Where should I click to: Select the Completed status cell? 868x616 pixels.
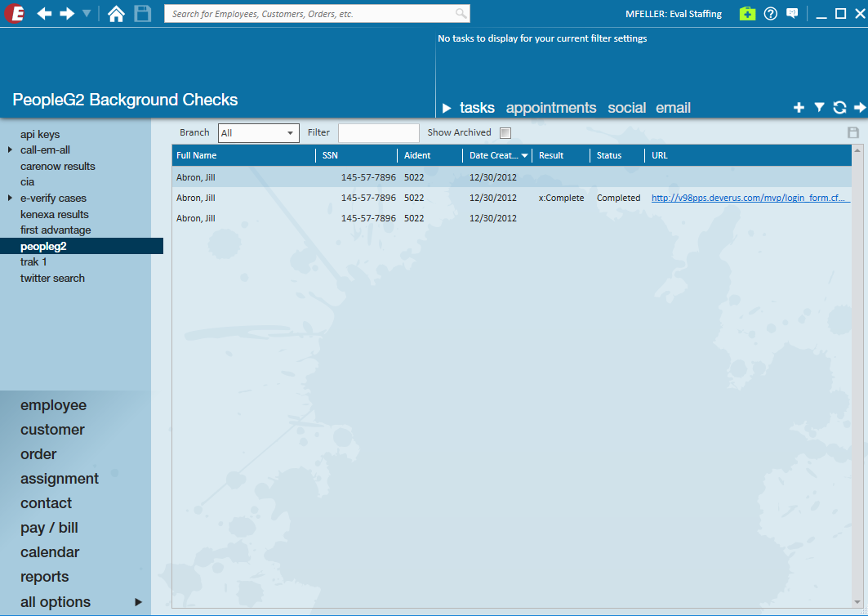tap(618, 198)
